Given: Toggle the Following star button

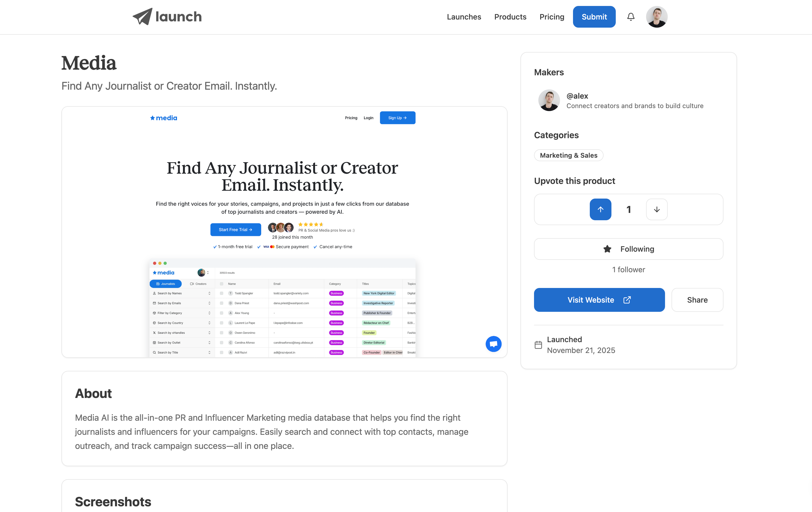Looking at the screenshot, I should pyautogui.click(x=628, y=249).
